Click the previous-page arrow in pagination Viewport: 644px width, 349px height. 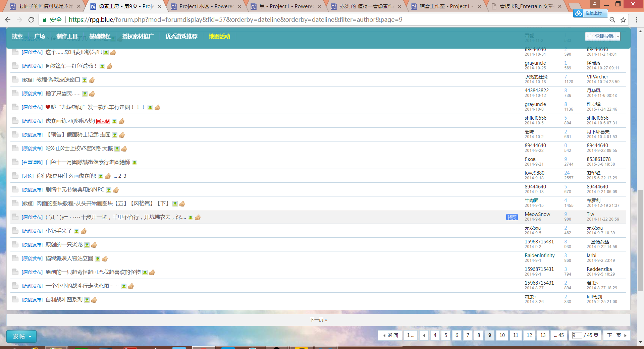[424, 335]
